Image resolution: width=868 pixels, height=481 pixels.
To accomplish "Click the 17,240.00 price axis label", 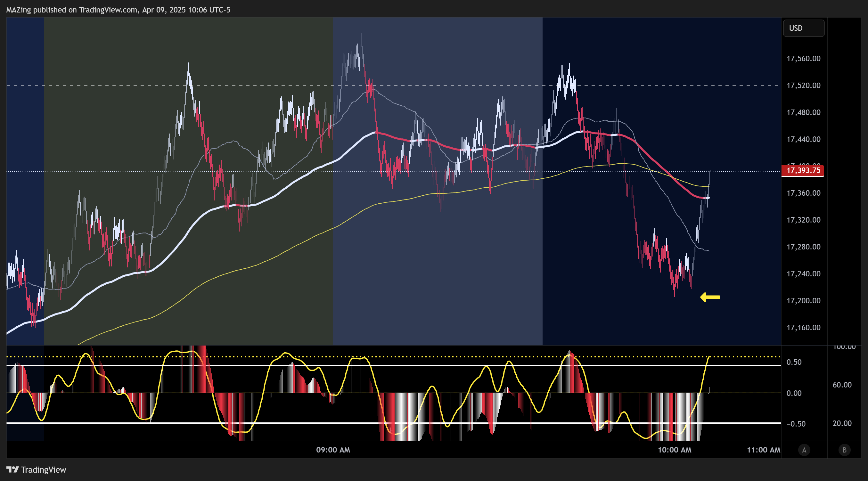I will click(x=804, y=274).
